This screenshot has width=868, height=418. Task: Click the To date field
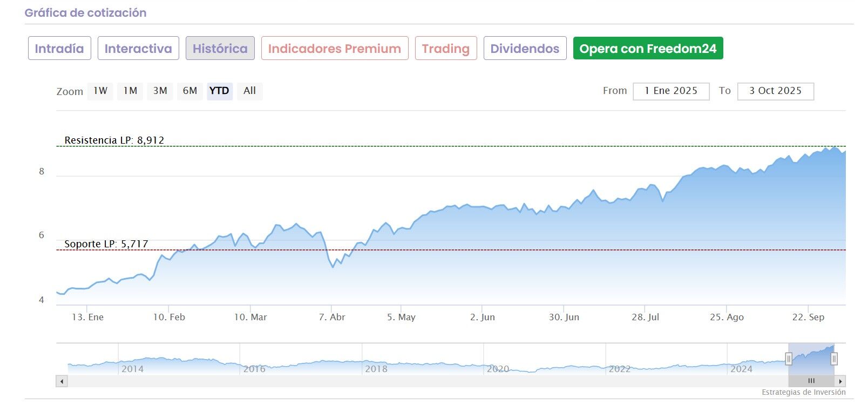pos(775,91)
